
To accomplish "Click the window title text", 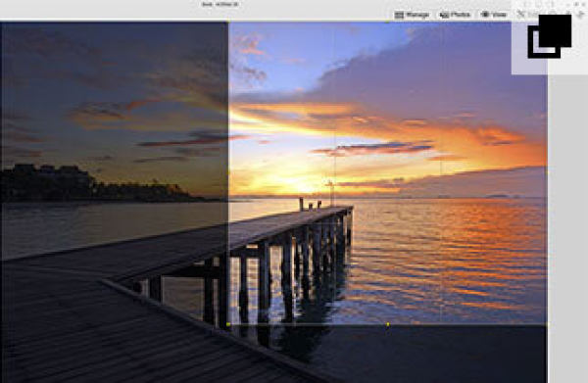I will [x=220, y=4].
